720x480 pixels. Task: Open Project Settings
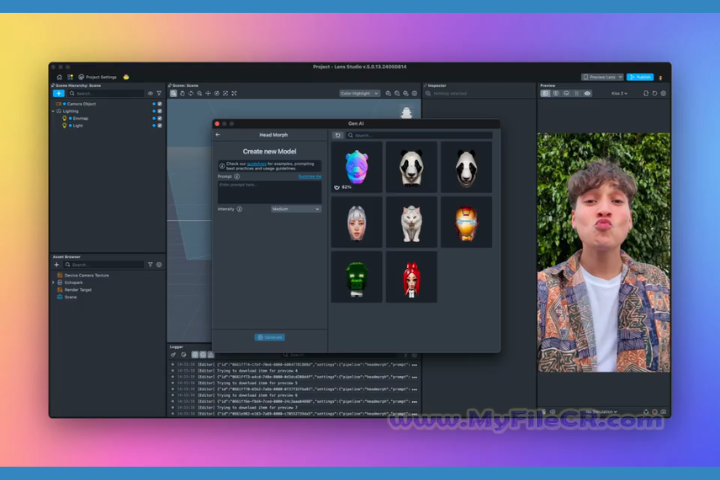(97, 77)
